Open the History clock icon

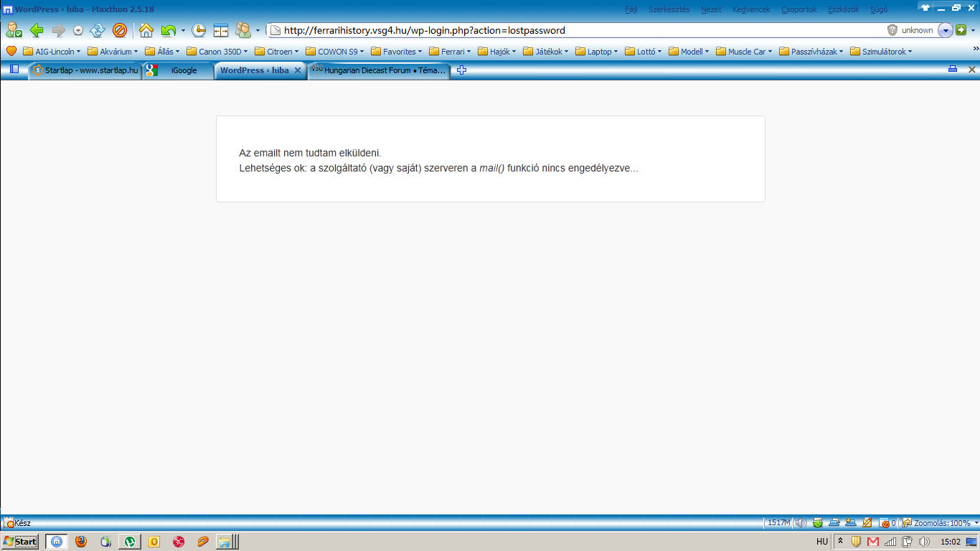(199, 30)
